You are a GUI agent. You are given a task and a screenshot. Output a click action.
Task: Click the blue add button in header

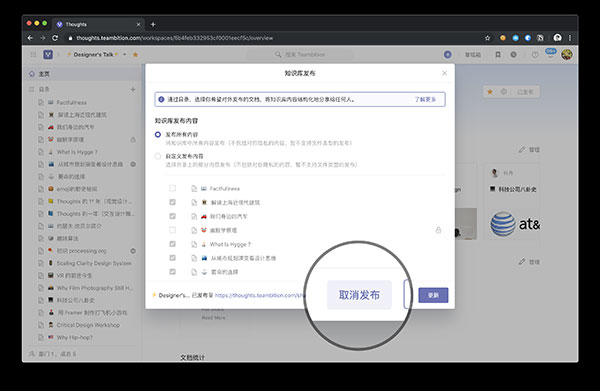(447, 54)
